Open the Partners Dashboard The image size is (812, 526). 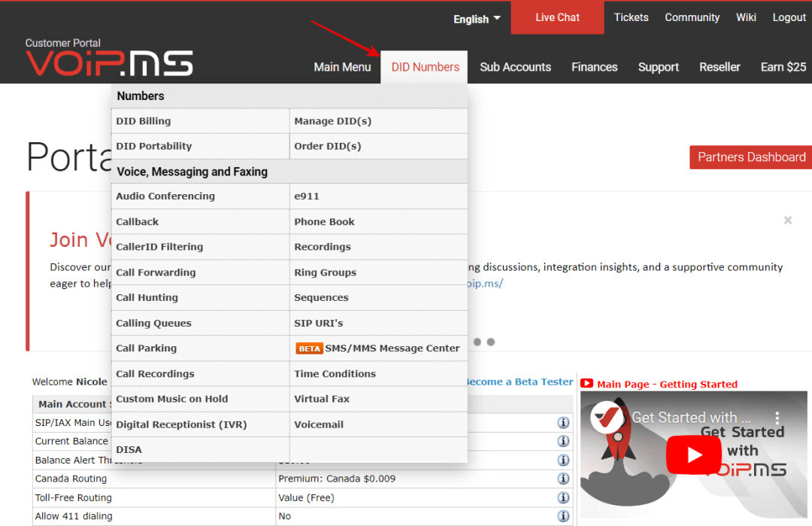[750, 157]
